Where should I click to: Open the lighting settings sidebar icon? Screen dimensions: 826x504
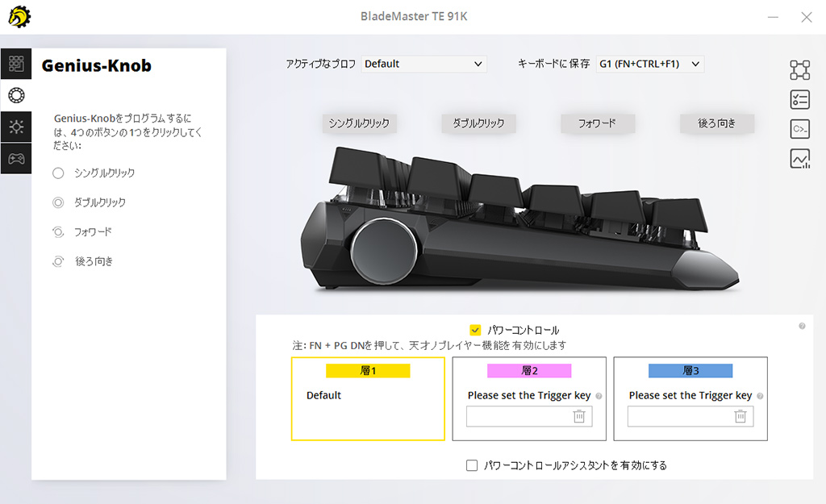click(16, 127)
